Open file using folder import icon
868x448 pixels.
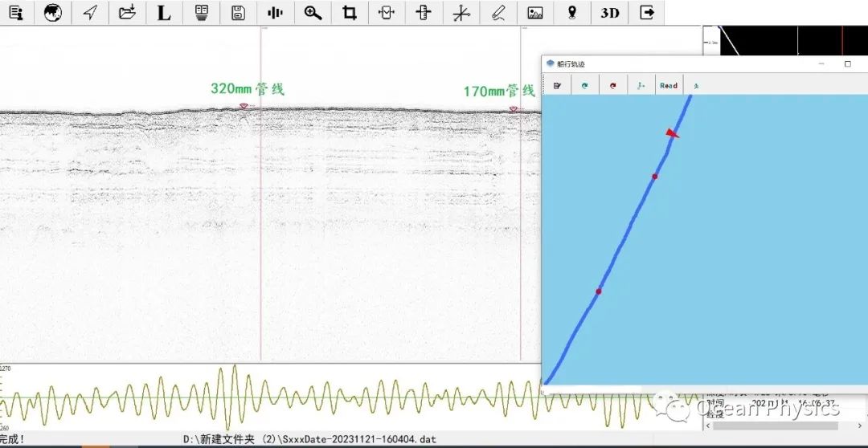(x=127, y=13)
